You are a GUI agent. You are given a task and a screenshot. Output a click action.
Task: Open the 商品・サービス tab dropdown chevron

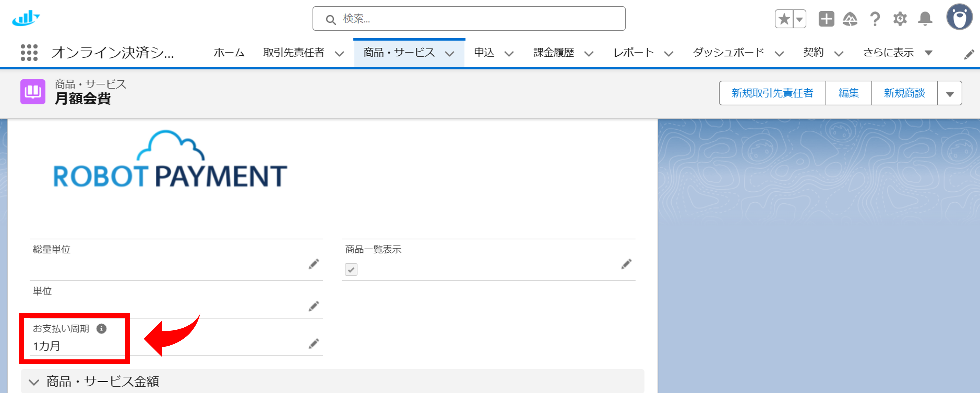coord(450,53)
